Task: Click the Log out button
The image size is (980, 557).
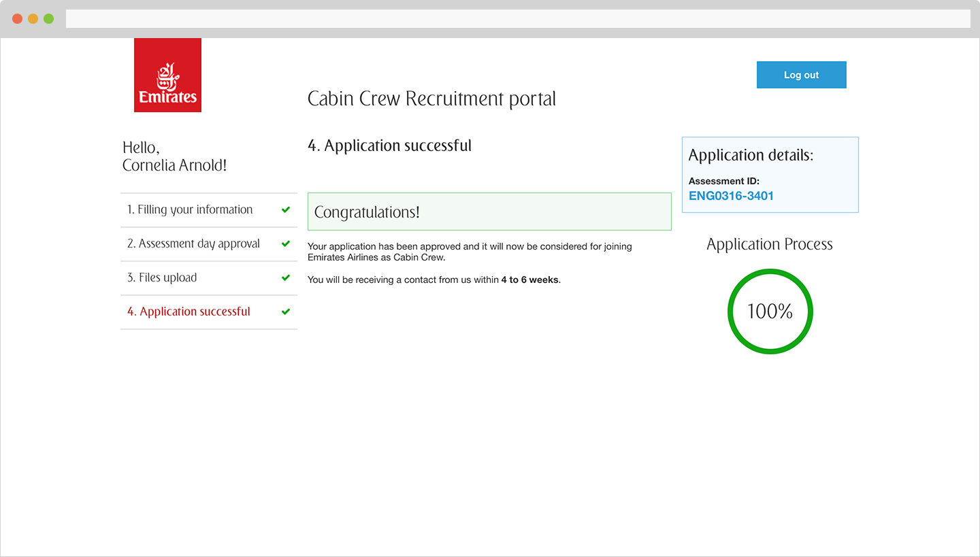Action: pyautogui.click(x=802, y=75)
